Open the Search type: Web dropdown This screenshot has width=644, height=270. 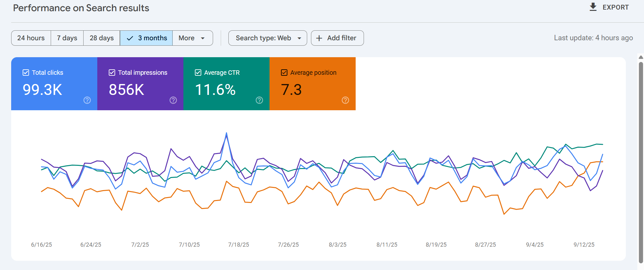pyautogui.click(x=268, y=38)
